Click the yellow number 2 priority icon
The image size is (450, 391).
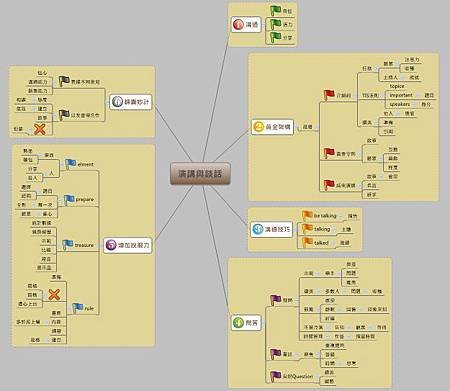tap(258, 127)
